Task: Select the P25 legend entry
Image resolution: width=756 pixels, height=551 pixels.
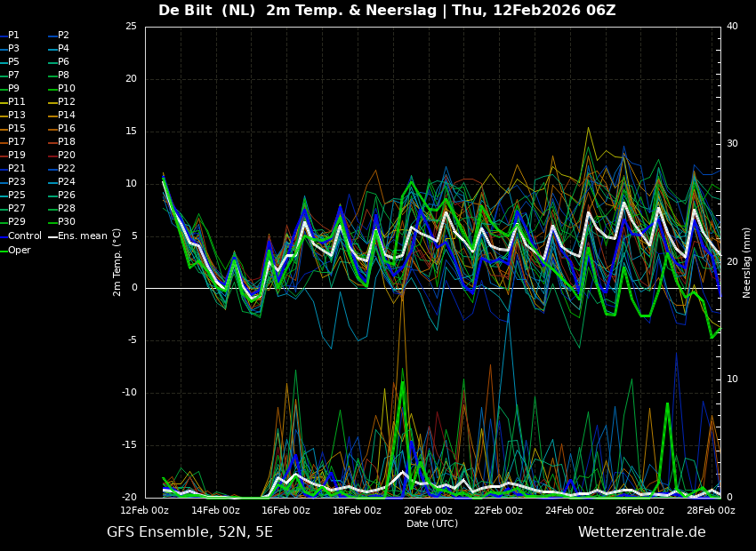Action: [16, 196]
